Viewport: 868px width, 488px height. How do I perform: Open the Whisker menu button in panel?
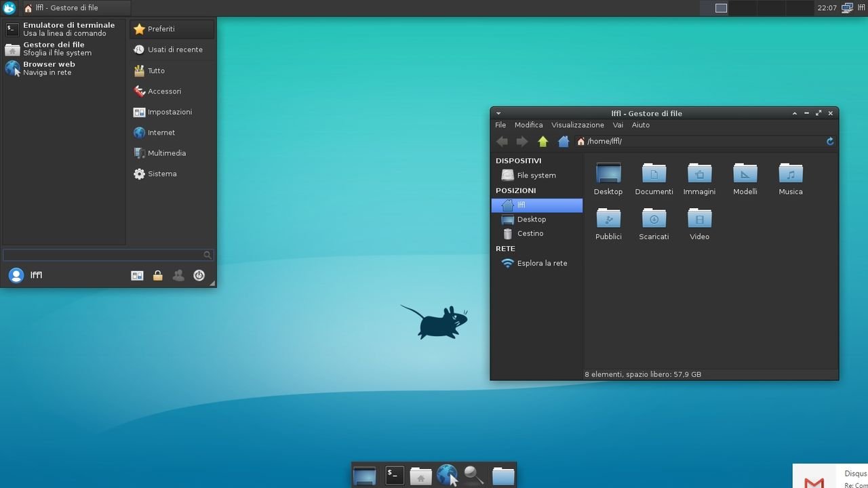click(9, 8)
